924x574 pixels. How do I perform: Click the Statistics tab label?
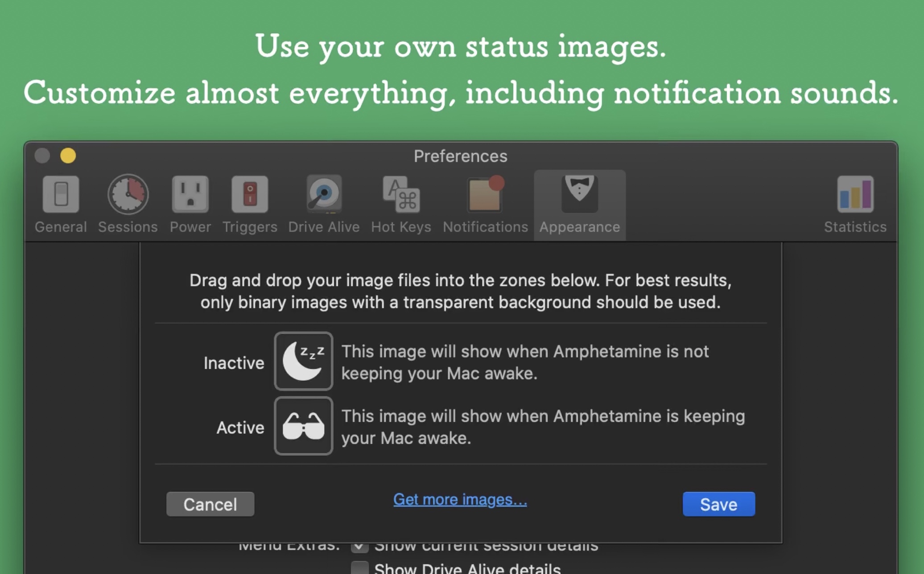point(855,227)
